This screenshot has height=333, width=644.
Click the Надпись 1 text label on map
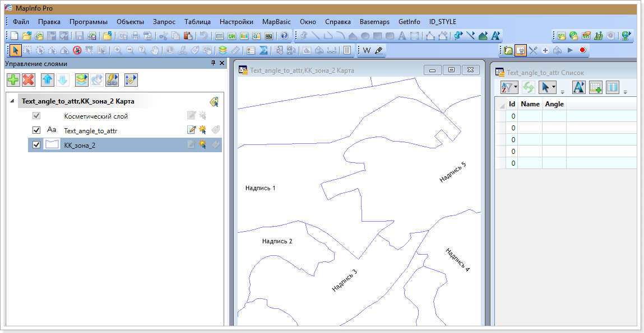(x=260, y=188)
